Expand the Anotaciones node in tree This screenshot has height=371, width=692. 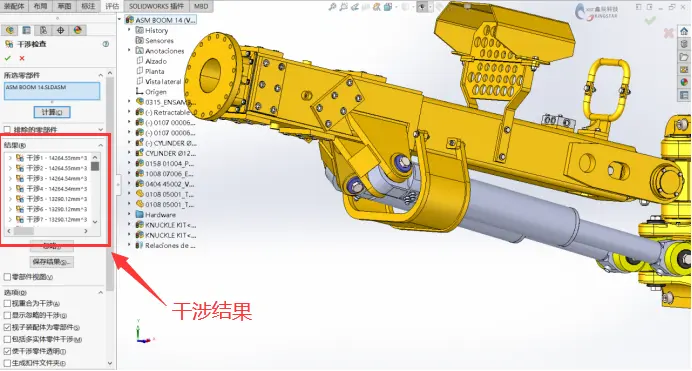tap(129, 51)
